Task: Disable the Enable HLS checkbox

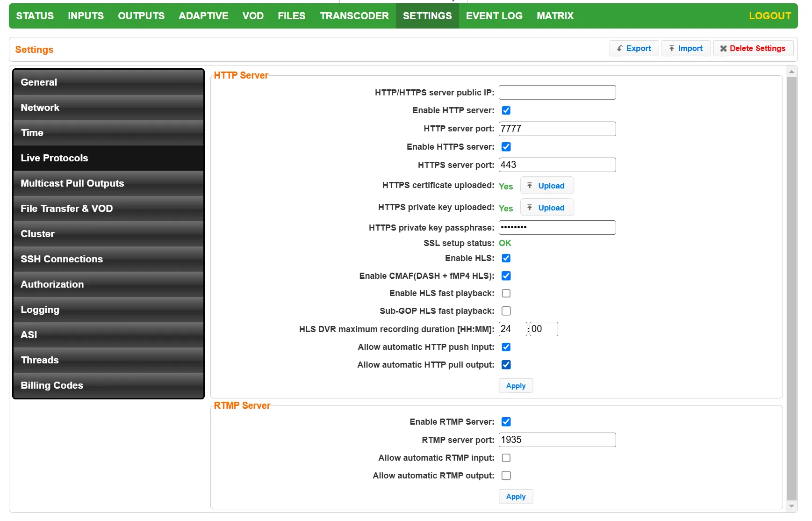Action: tap(506, 258)
